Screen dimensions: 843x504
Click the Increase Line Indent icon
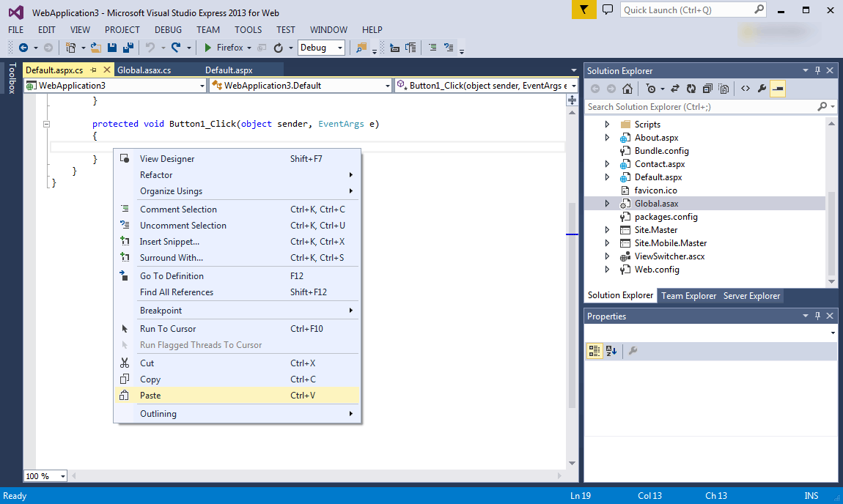point(411,48)
